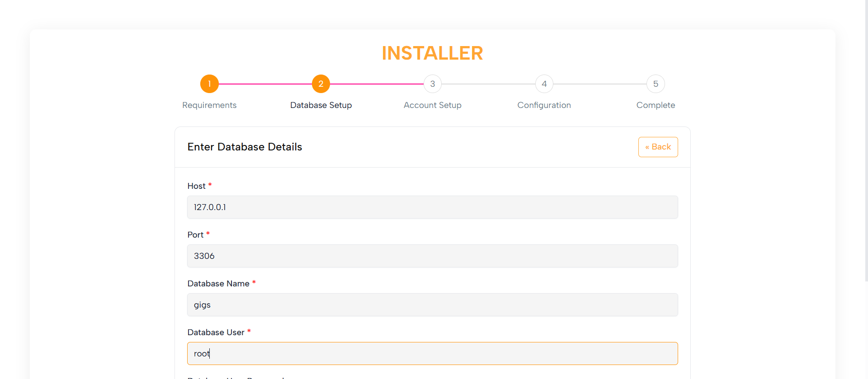Click the Database Name label text
Viewport: 868px width, 379px height.
[218, 284]
